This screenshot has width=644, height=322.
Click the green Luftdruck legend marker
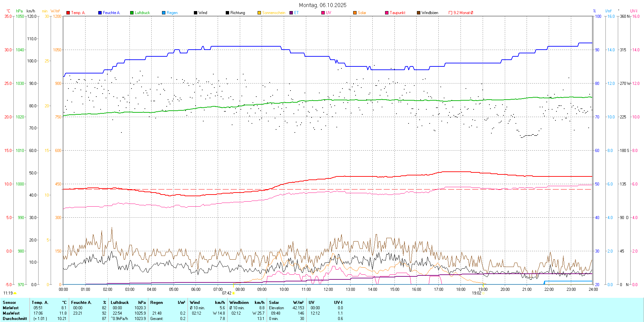pos(132,13)
